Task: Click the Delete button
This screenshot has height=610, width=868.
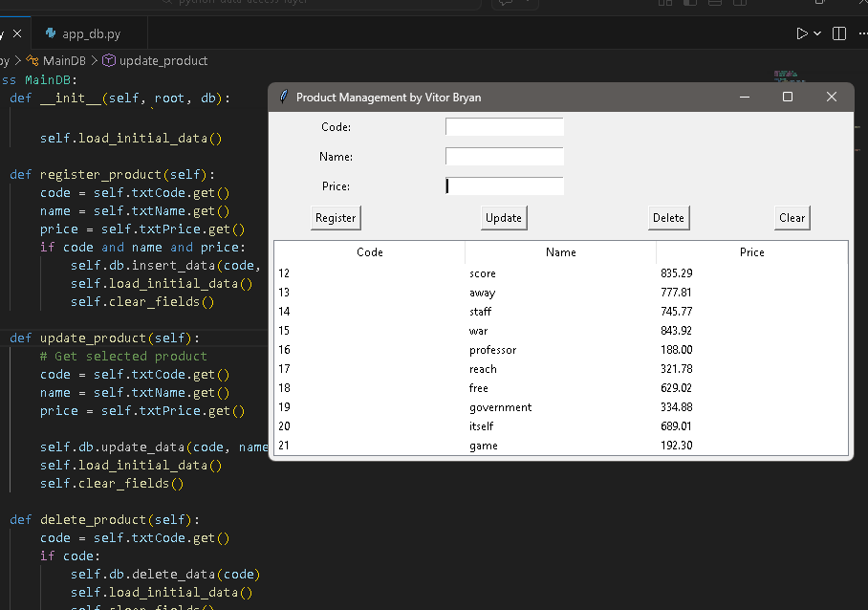Action: (669, 218)
